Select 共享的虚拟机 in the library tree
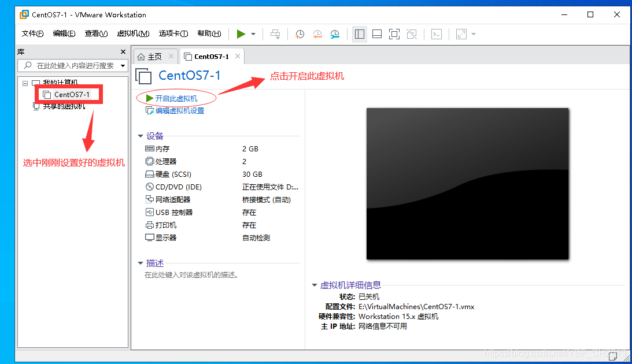 pos(59,106)
